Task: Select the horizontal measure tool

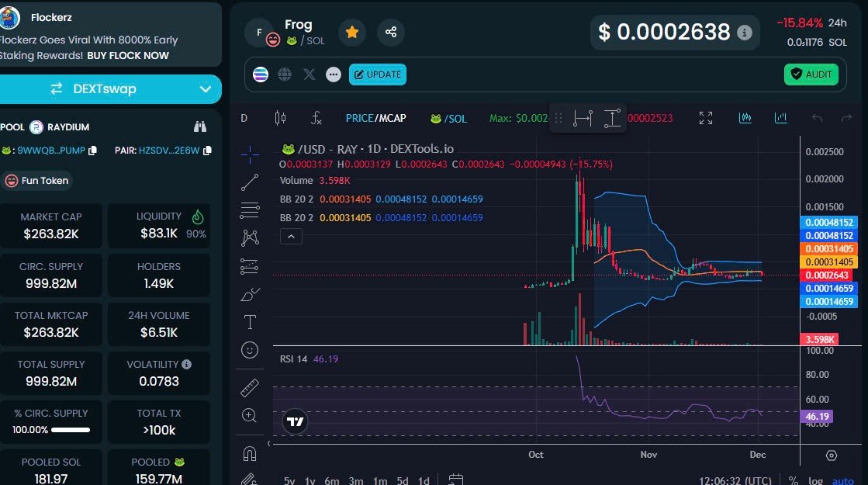Action: click(x=583, y=118)
